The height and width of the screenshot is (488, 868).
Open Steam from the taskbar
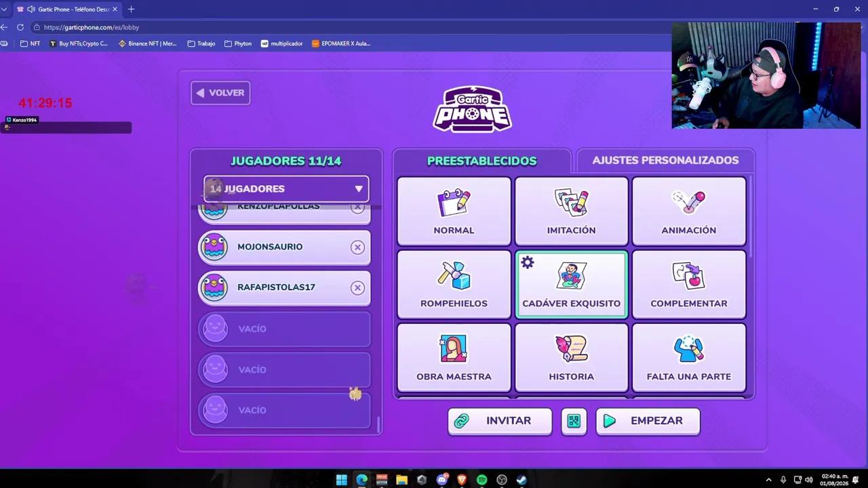(x=521, y=480)
